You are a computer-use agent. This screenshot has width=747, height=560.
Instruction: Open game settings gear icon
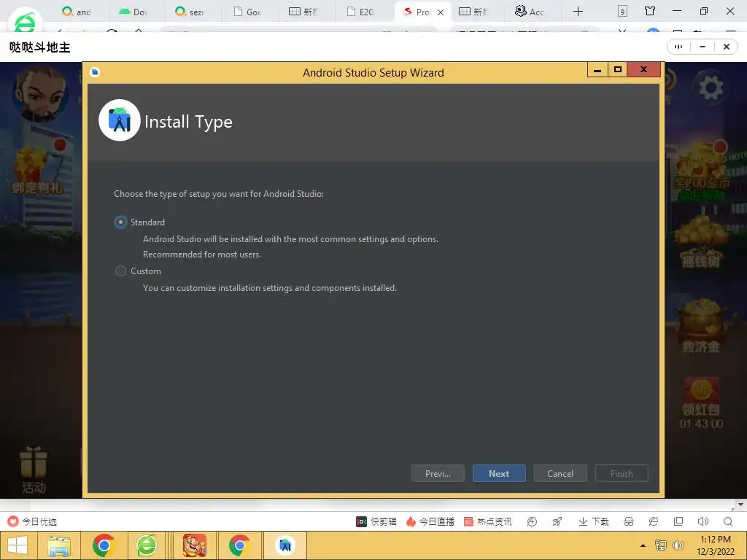pos(711,87)
